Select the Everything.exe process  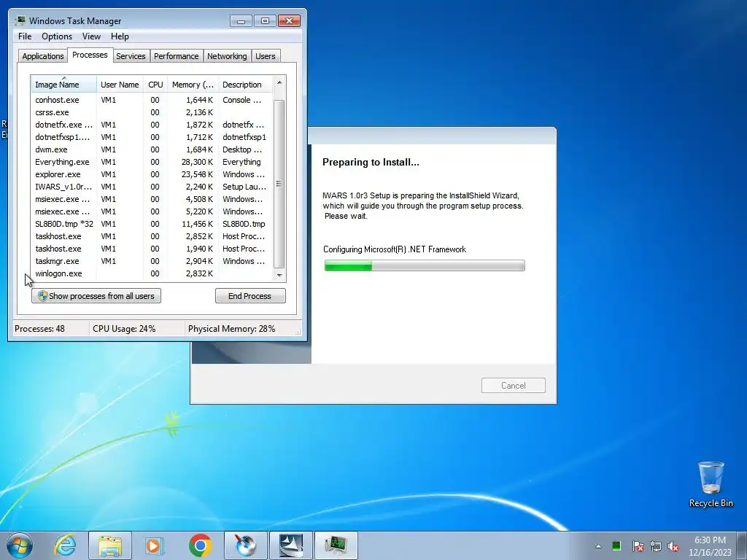[152, 162]
